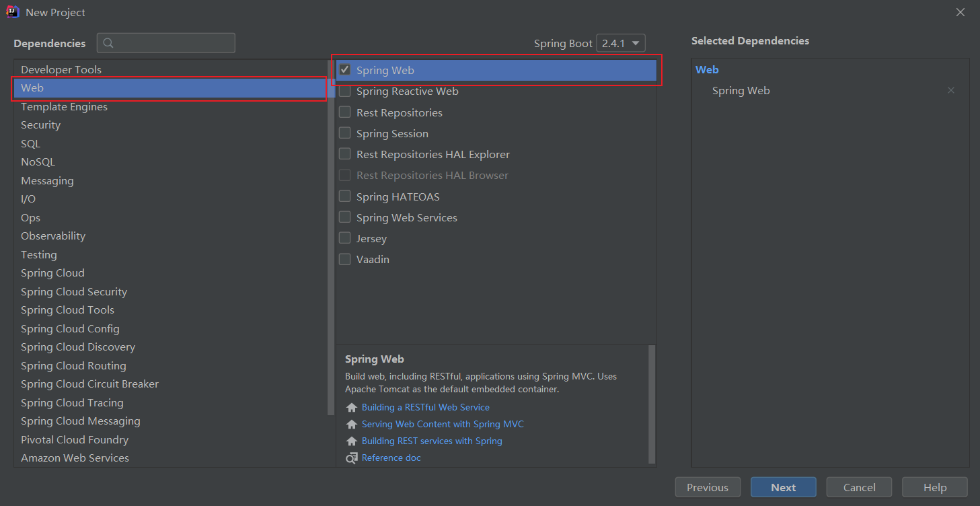Select the Web category
The width and height of the screenshot is (980, 506).
point(170,88)
